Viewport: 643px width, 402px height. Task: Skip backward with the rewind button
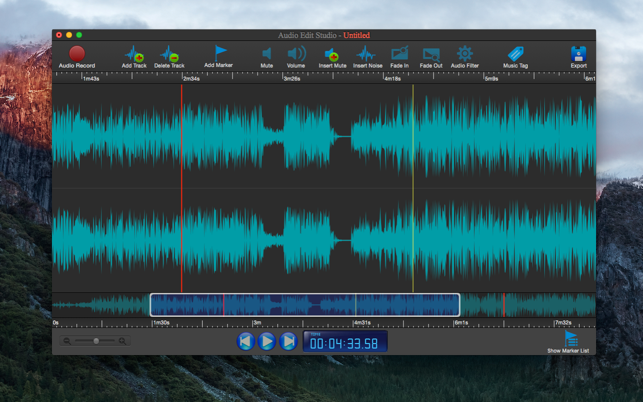[246, 342]
